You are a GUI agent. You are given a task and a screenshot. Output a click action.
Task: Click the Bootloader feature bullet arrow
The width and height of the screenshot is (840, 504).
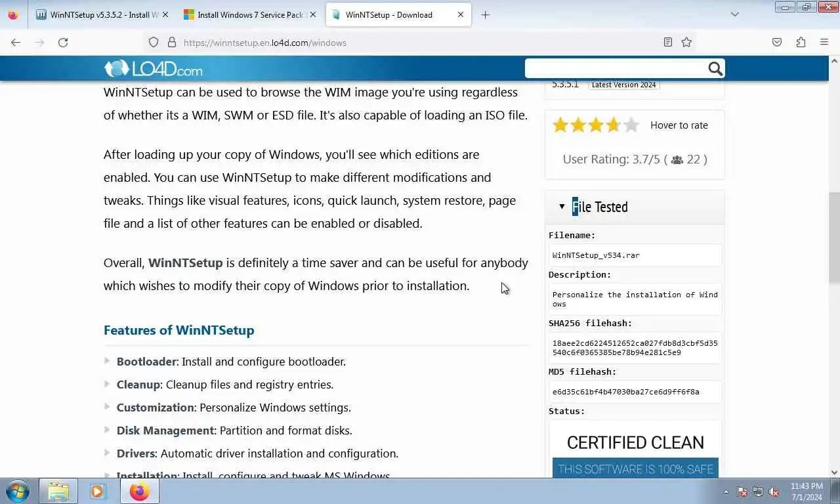point(108,360)
